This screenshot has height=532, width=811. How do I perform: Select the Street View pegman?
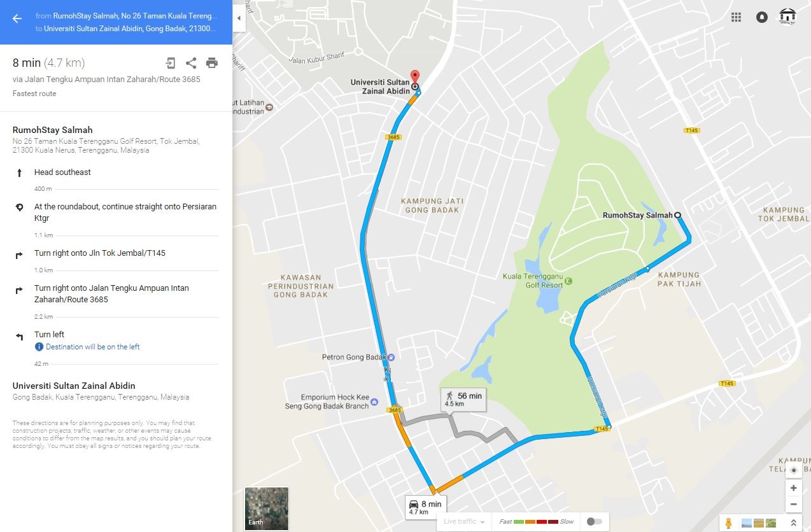point(728,523)
